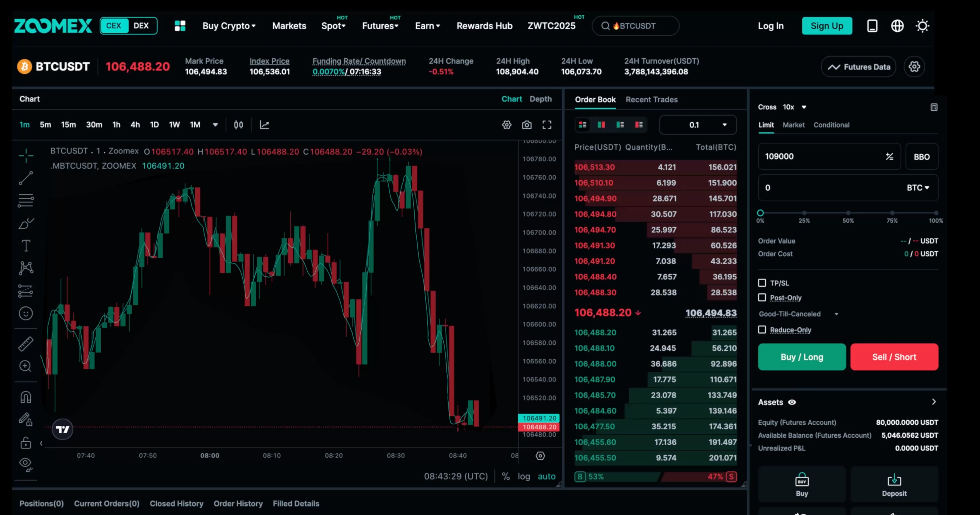Expand the Futures dropdown menu
The image size is (980, 515).
380,26
